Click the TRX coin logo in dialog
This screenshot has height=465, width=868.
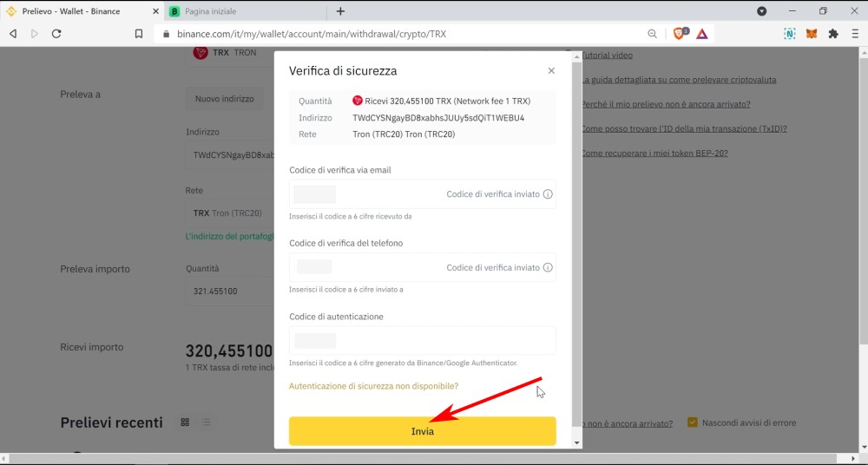pos(357,101)
